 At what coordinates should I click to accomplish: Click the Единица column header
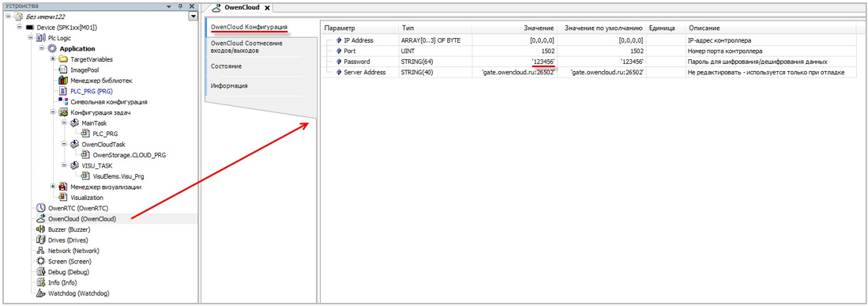[665, 28]
